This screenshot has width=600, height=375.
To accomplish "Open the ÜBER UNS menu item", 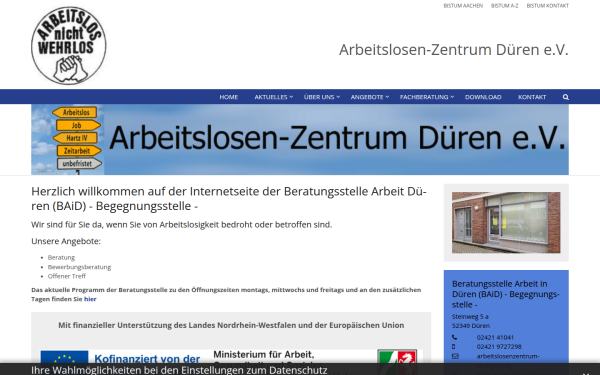I will click(x=319, y=97).
